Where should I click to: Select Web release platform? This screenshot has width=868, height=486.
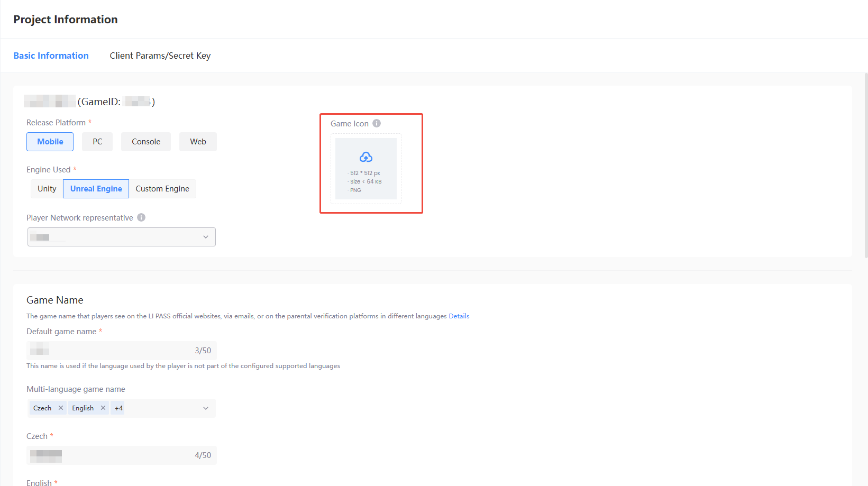tap(198, 142)
